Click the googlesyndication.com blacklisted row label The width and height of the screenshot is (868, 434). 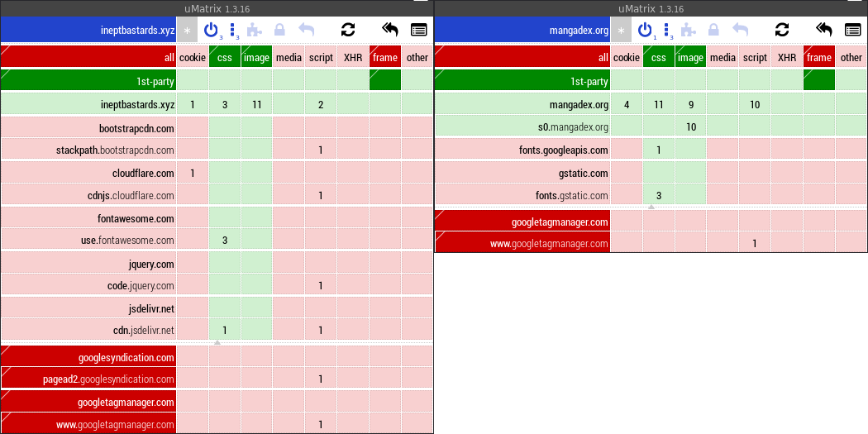pos(88,357)
